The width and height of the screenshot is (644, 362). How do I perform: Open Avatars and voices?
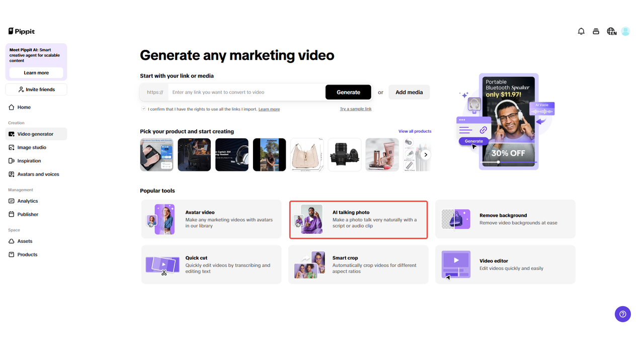click(x=36, y=174)
